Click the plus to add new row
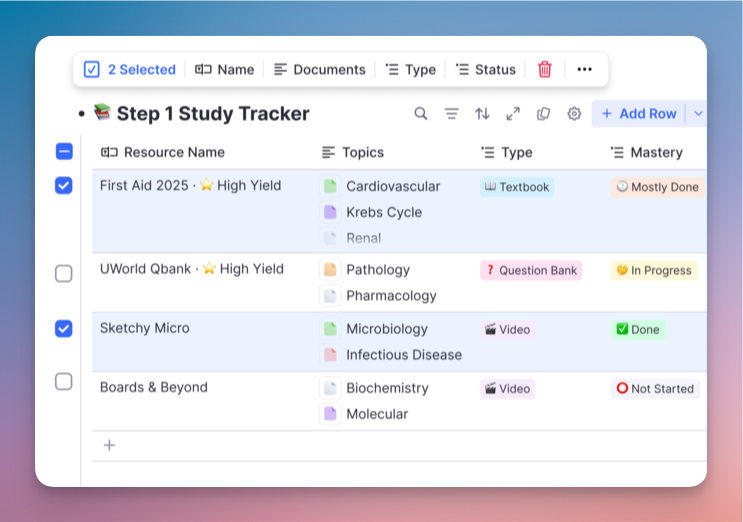 109,445
